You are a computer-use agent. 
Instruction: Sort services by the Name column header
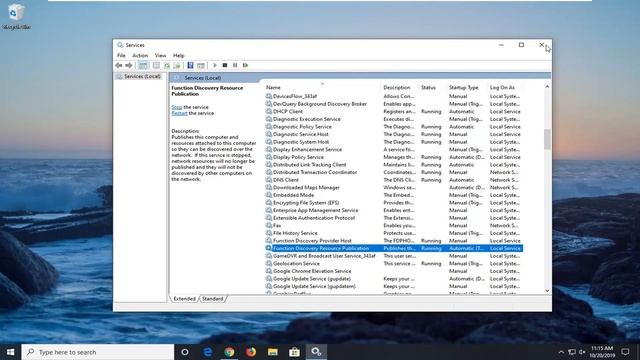[322, 87]
